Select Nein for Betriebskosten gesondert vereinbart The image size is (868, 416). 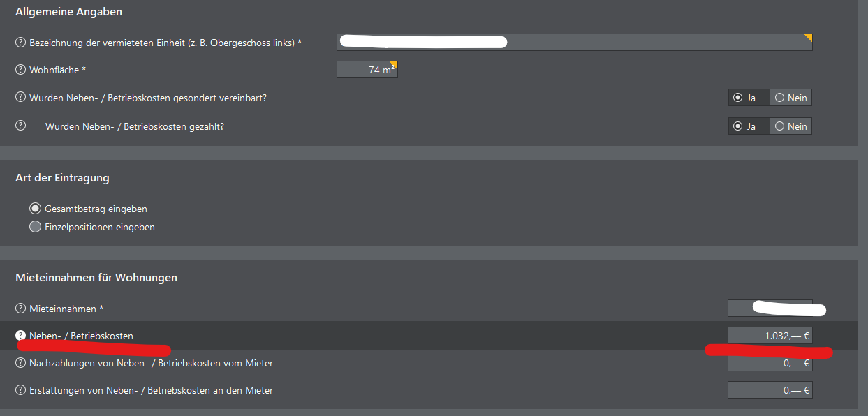[791, 98]
